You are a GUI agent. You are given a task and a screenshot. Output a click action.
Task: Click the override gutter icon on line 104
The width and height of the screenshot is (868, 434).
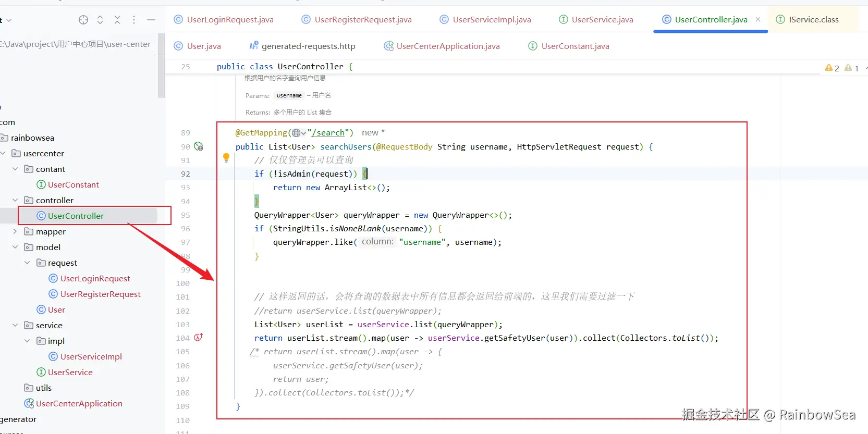[x=199, y=338]
